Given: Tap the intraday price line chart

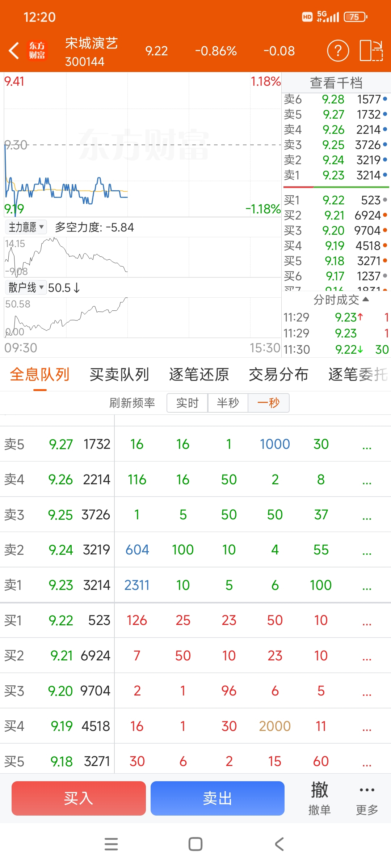Looking at the screenshot, I should pos(143,145).
